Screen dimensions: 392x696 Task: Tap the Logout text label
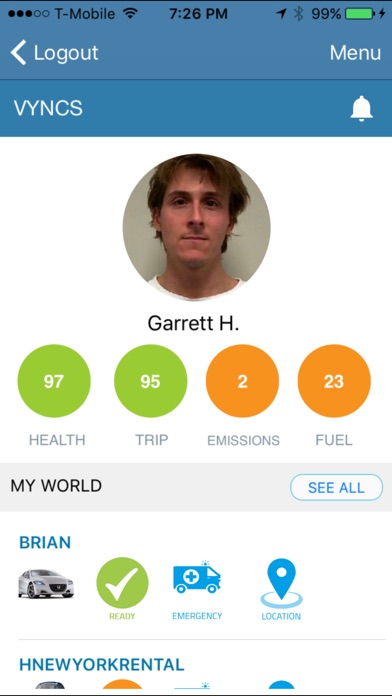coord(66,53)
